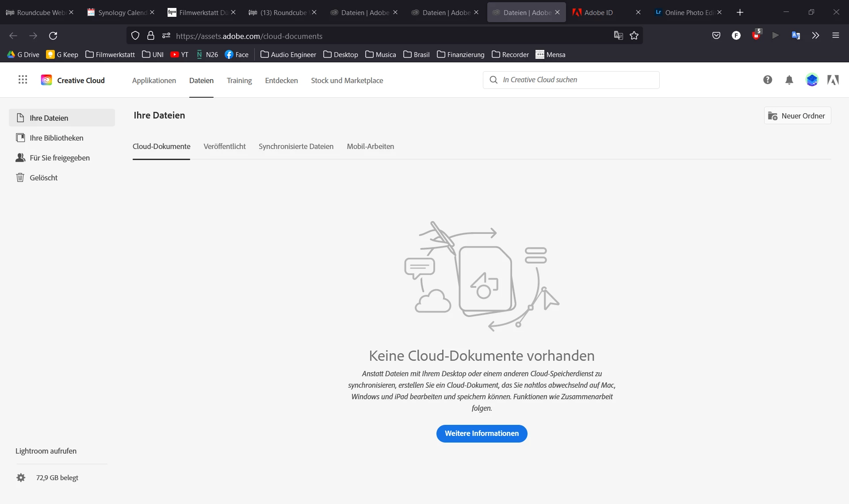
Task: Open the Firefox hamburger menu
Action: (x=835, y=36)
